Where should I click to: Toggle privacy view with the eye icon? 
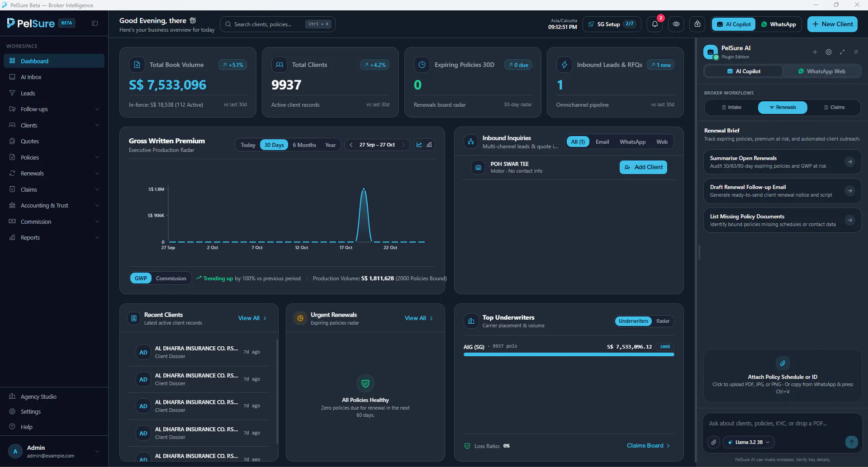[676, 24]
